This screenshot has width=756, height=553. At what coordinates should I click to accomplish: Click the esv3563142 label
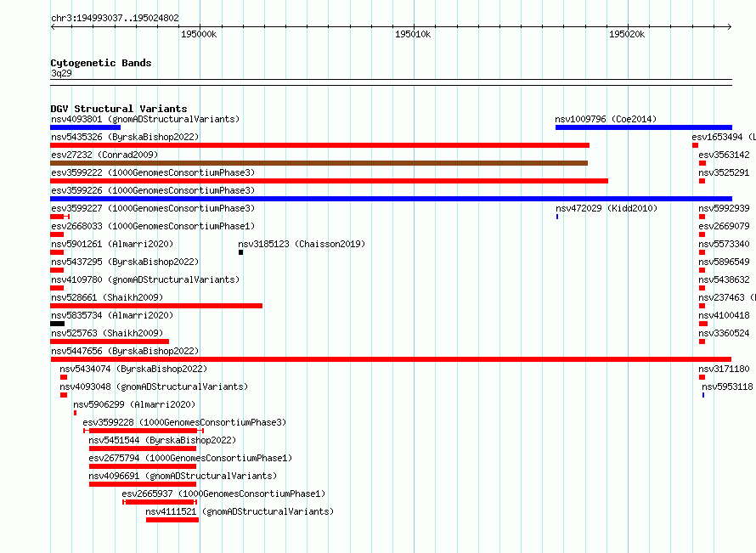pos(724,155)
